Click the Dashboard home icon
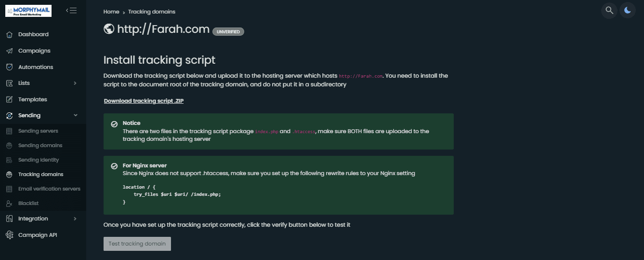The height and width of the screenshot is (260, 644). (9, 34)
